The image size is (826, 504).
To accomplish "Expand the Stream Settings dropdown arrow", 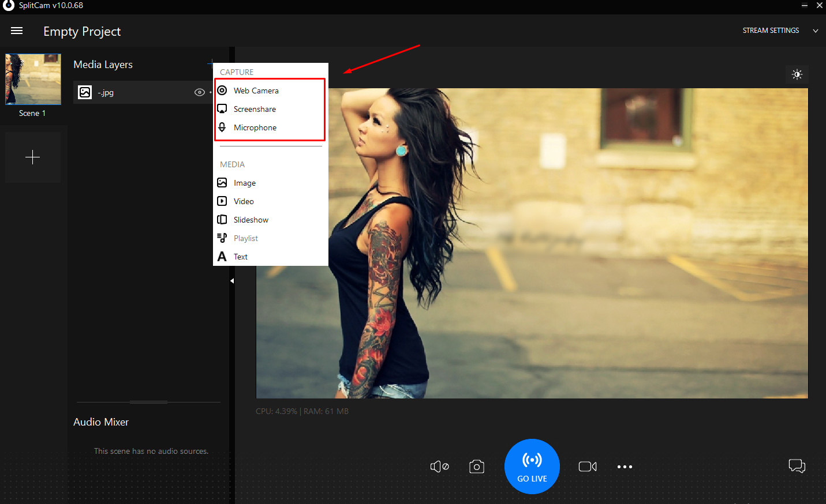I will pyautogui.click(x=816, y=31).
